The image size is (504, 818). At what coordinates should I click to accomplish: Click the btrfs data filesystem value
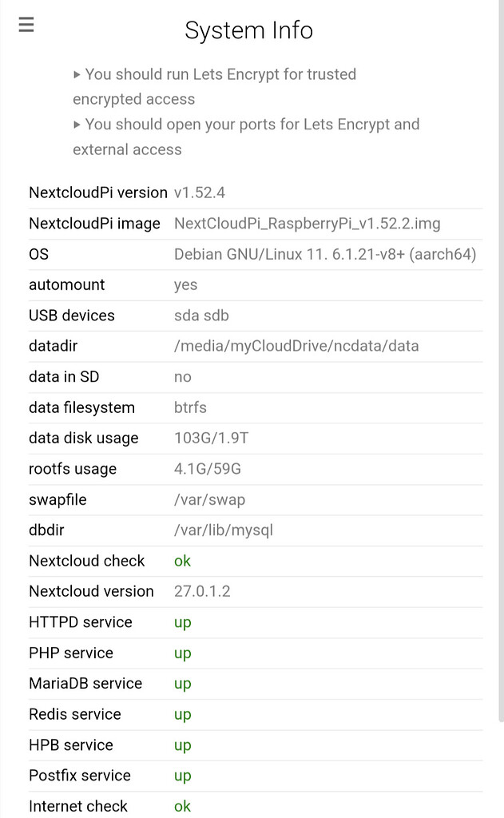tap(190, 407)
